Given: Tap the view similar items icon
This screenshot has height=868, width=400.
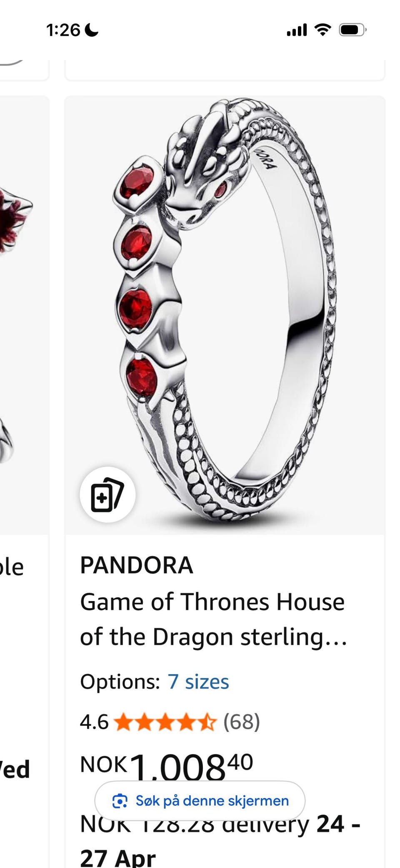Looking at the screenshot, I should click(107, 494).
